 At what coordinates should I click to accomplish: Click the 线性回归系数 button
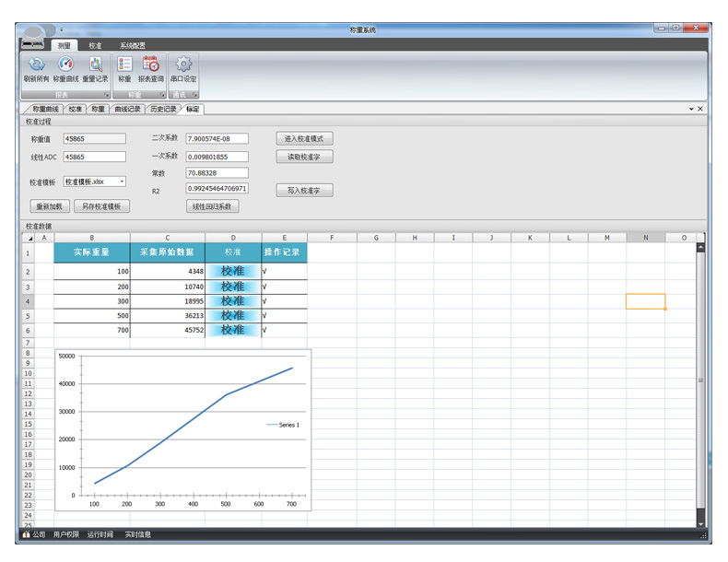[x=212, y=206]
